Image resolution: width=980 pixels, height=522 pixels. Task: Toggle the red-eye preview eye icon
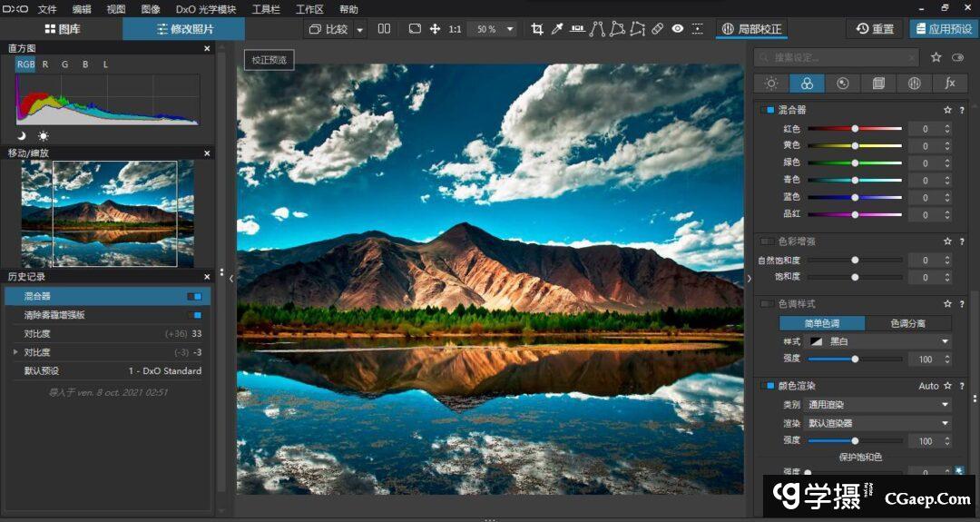point(678,29)
